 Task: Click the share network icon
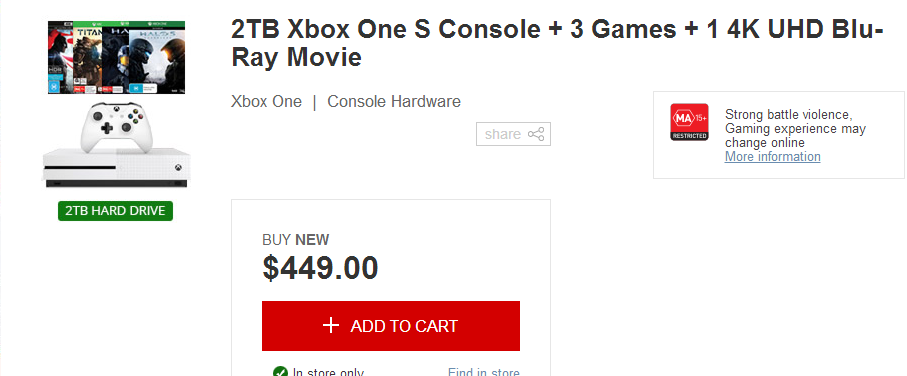pyautogui.click(x=536, y=134)
